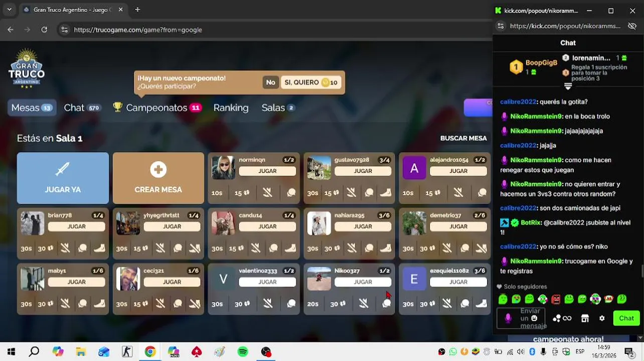Send message with green Chat button
Viewport: 644px width, 361px height.
click(x=626, y=318)
